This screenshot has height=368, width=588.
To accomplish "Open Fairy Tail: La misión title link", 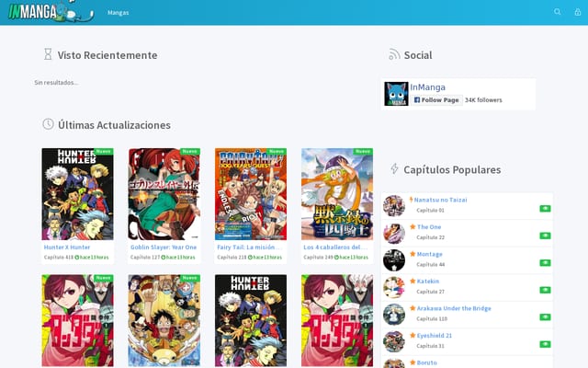I will click(x=249, y=247).
